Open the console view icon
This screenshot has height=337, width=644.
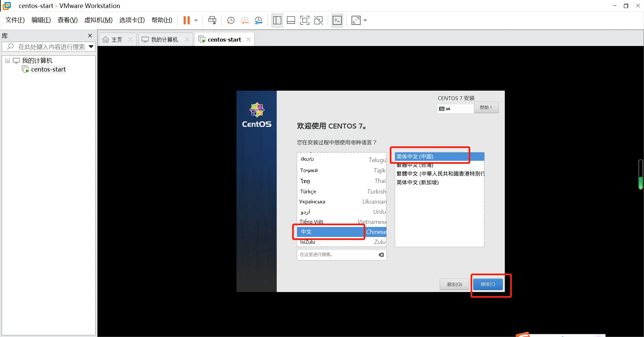(x=337, y=20)
